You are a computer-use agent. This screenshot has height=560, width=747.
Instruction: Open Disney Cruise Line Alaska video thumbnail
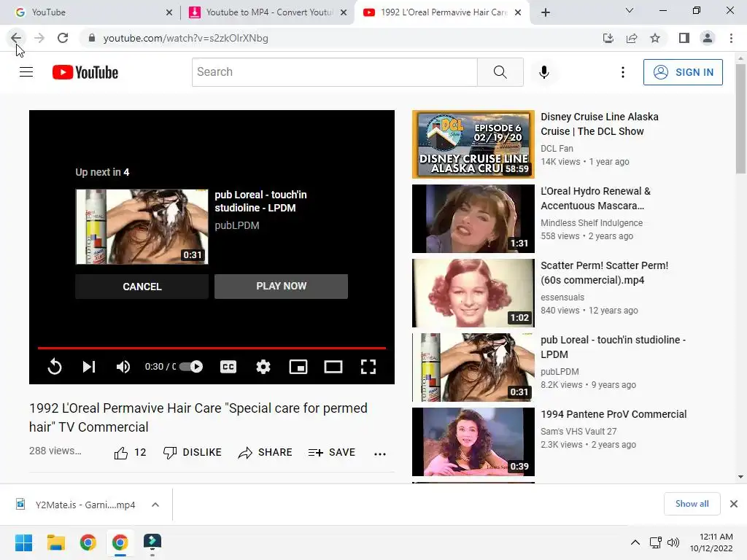[x=473, y=144]
